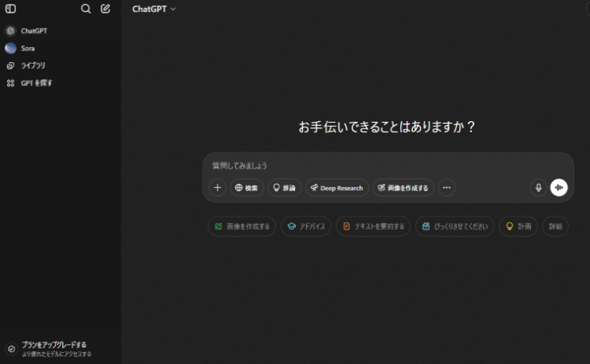Open chat search via magnifier icon
Viewport: 590px width, 364px height.
[86, 9]
